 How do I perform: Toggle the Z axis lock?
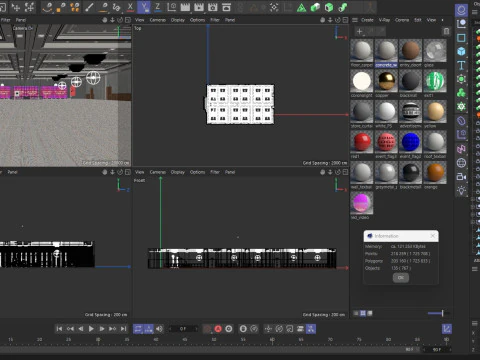(x=157, y=7)
